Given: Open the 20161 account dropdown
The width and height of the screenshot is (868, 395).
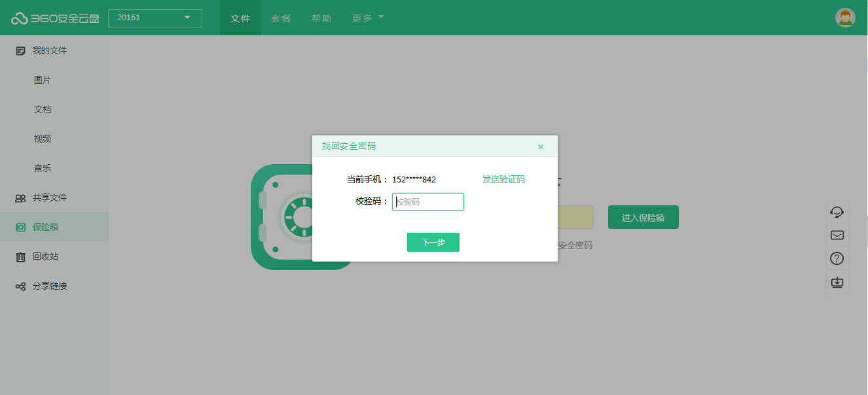Looking at the screenshot, I should tap(155, 18).
